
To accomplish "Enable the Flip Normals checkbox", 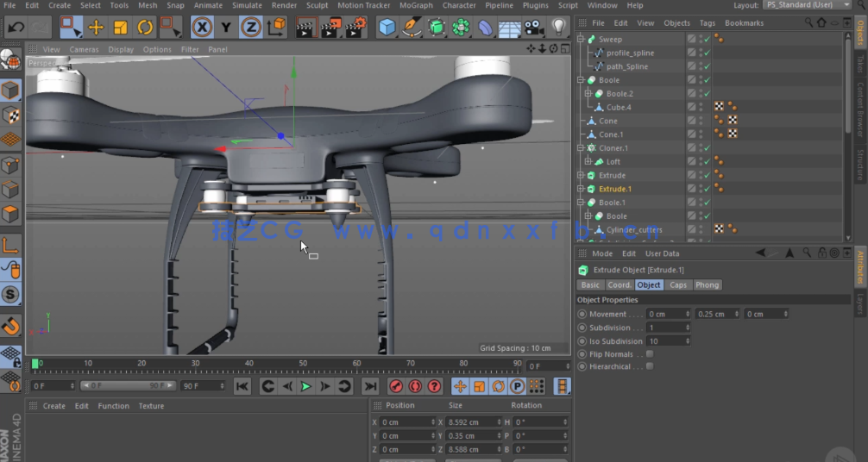I will coord(650,354).
